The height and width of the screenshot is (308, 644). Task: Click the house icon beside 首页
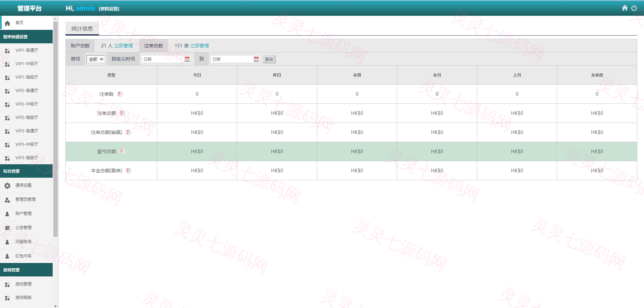pyautogui.click(x=7, y=23)
